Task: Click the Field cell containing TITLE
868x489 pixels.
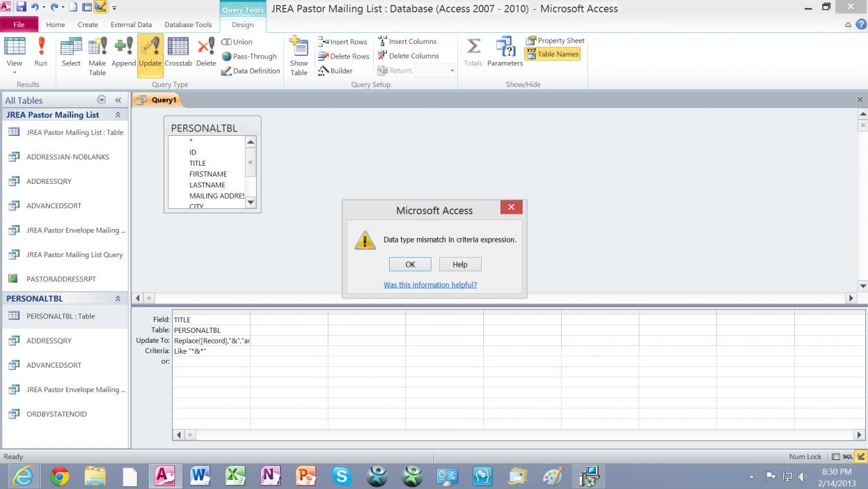Action: (211, 320)
